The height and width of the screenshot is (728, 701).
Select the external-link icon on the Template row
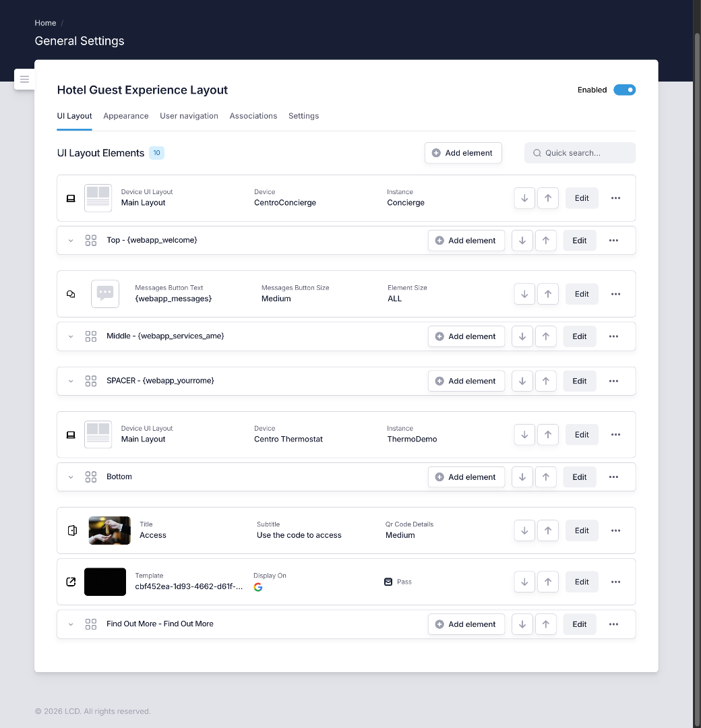[71, 581]
